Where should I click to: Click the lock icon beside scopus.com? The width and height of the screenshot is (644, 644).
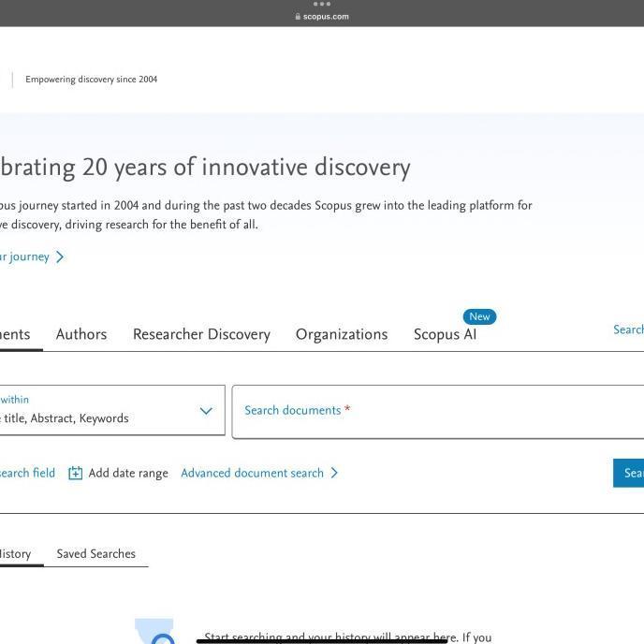coord(298,17)
